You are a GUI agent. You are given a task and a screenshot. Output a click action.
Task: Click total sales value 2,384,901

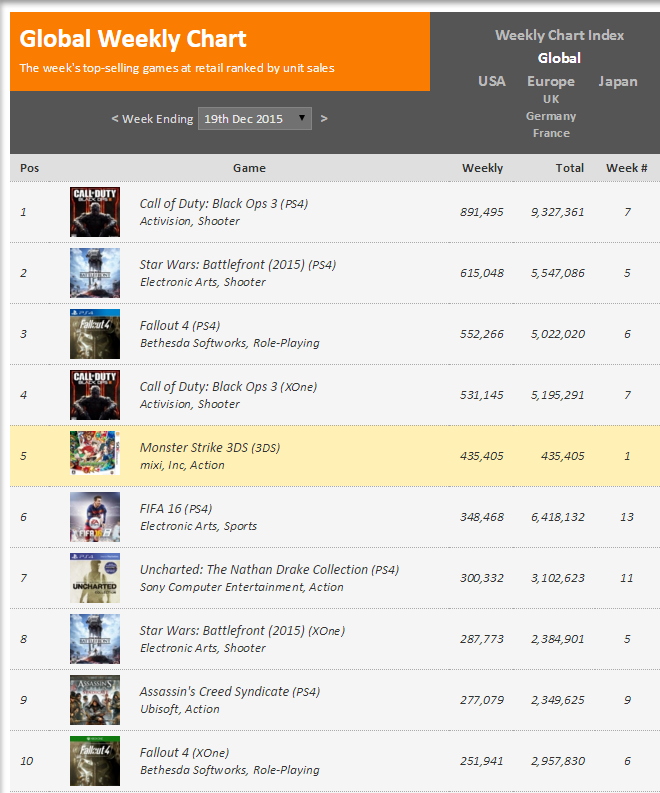557,639
